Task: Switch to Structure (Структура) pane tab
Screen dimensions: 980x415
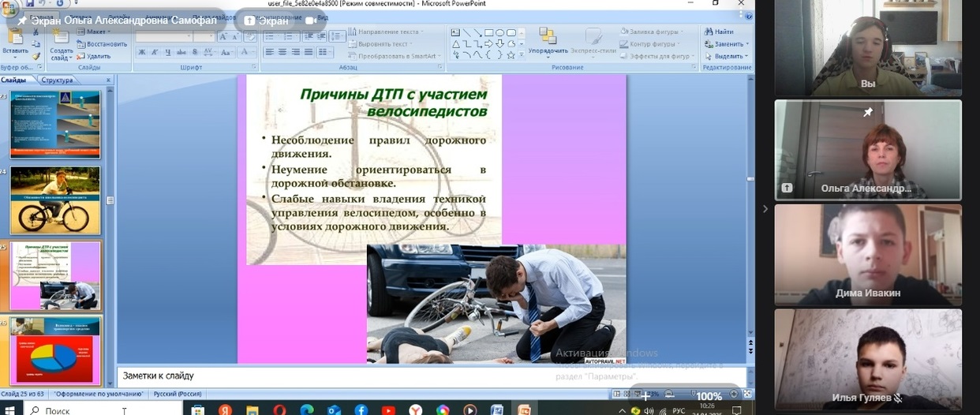Action: click(x=57, y=80)
